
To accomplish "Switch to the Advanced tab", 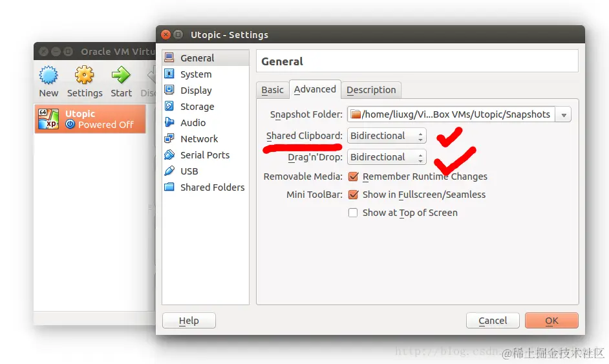I will click(x=315, y=89).
